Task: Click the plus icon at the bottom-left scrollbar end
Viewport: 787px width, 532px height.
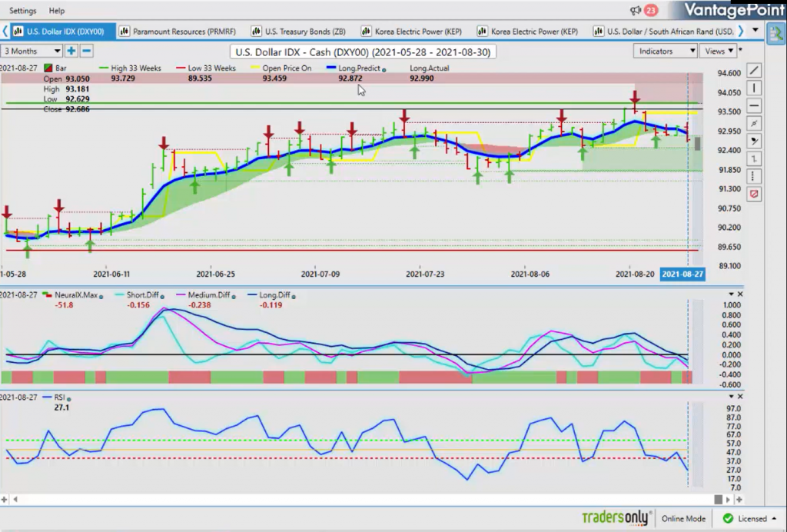Action: point(4,500)
